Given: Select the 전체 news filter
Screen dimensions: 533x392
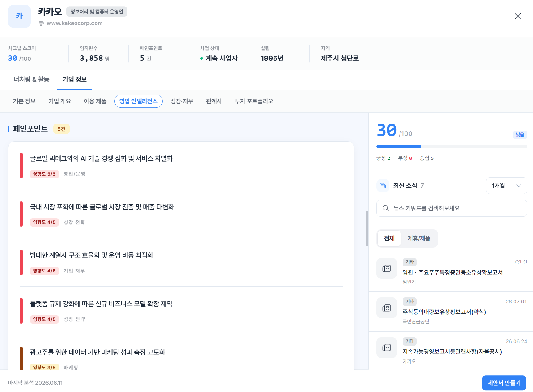Looking at the screenshot, I should (389, 239).
